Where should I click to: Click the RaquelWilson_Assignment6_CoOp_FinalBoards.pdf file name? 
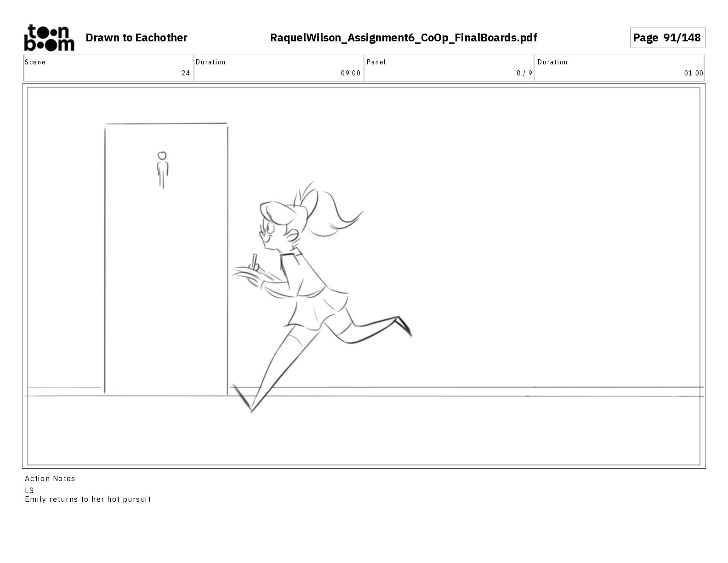tap(404, 38)
